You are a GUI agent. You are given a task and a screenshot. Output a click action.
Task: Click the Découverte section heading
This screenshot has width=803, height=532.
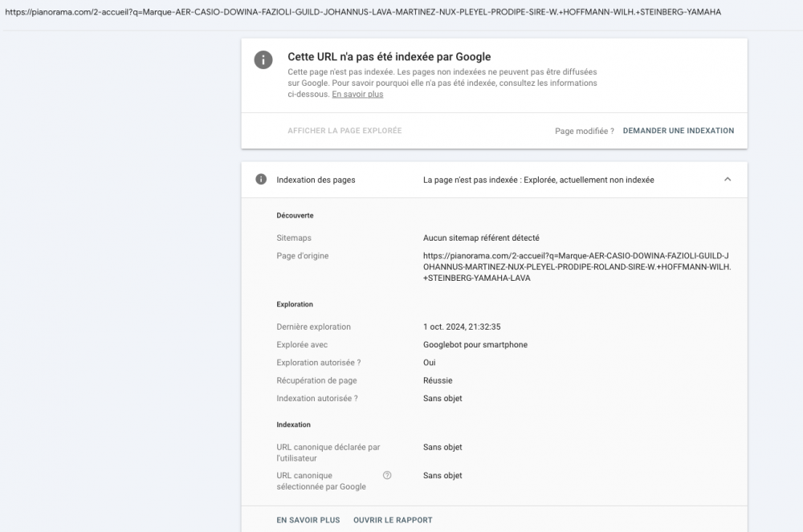pyautogui.click(x=295, y=215)
